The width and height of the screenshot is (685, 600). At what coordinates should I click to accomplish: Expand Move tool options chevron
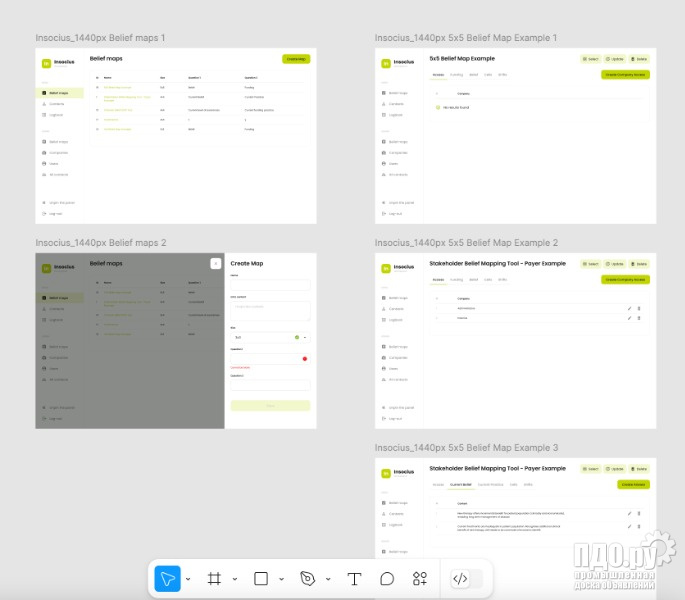tap(188, 578)
